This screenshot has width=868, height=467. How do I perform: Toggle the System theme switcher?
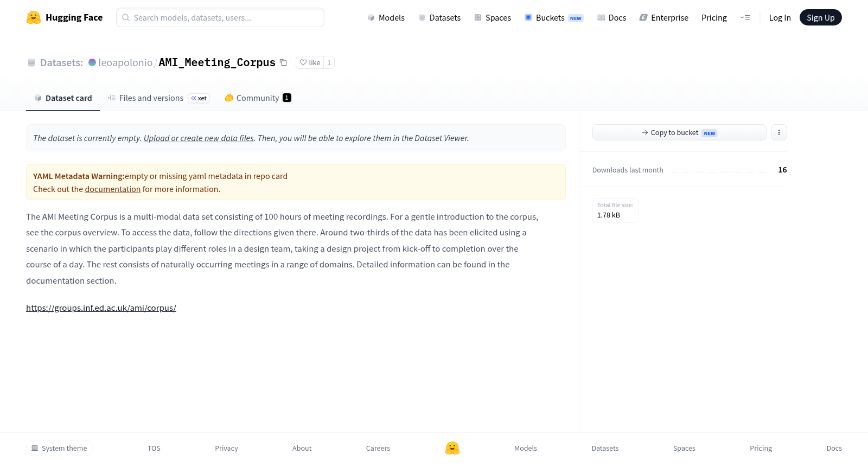click(x=59, y=448)
